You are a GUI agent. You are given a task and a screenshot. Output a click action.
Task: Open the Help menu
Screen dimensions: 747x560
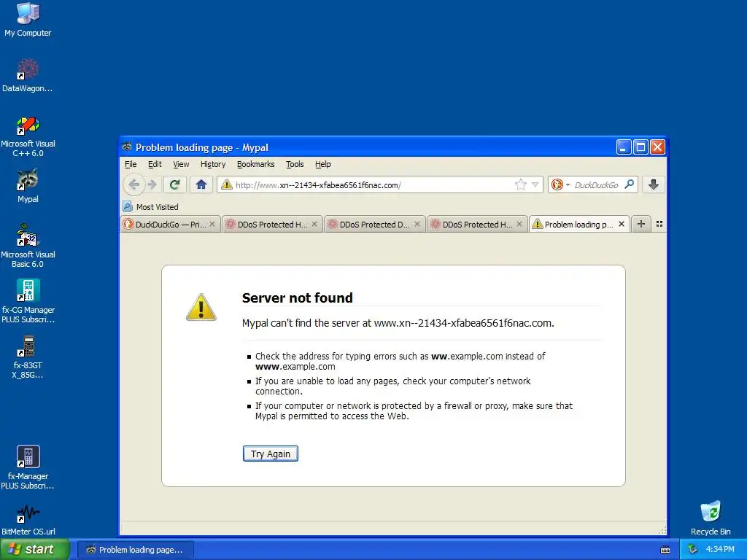pos(323,164)
